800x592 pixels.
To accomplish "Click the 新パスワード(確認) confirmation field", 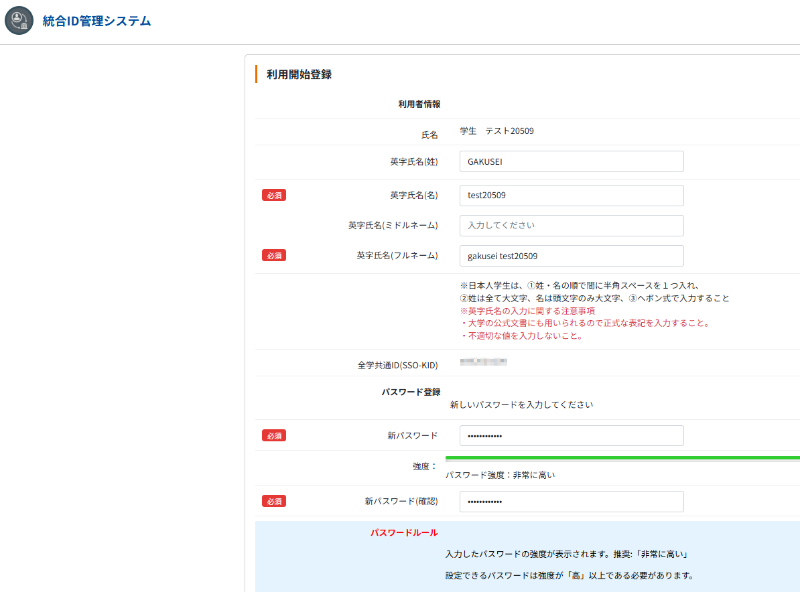I will click(571, 501).
